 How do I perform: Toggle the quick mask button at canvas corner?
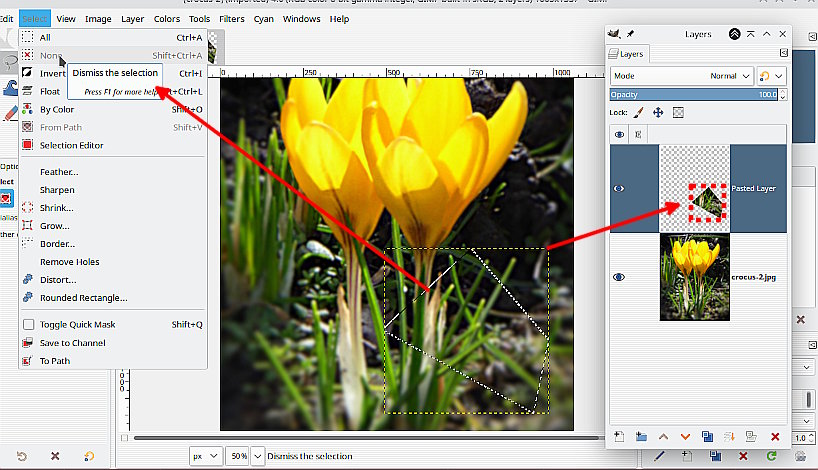pyautogui.click(x=124, y=438)
